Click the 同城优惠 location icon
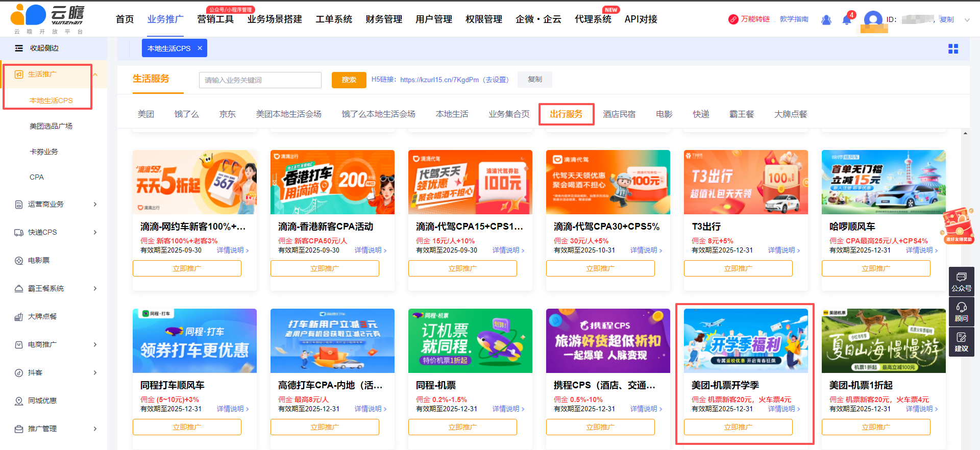The width and height of the screenshot is (980, 450). (x=19, y=401)
